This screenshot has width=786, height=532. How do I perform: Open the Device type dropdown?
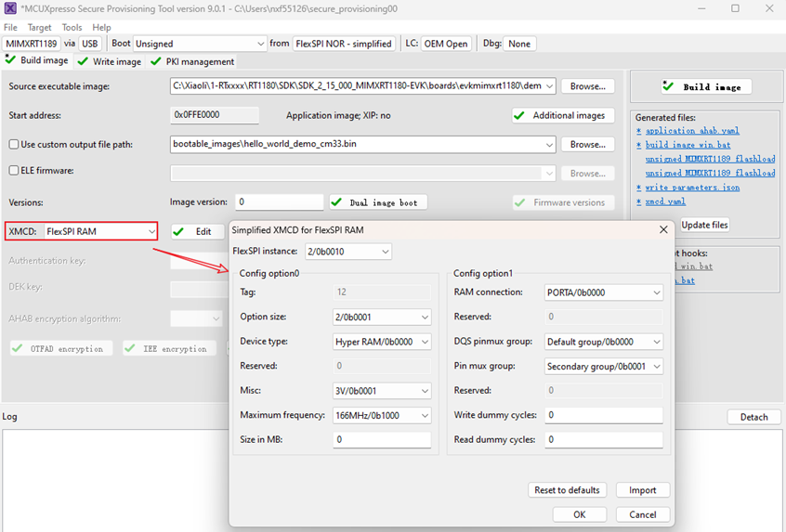point(382,342)
